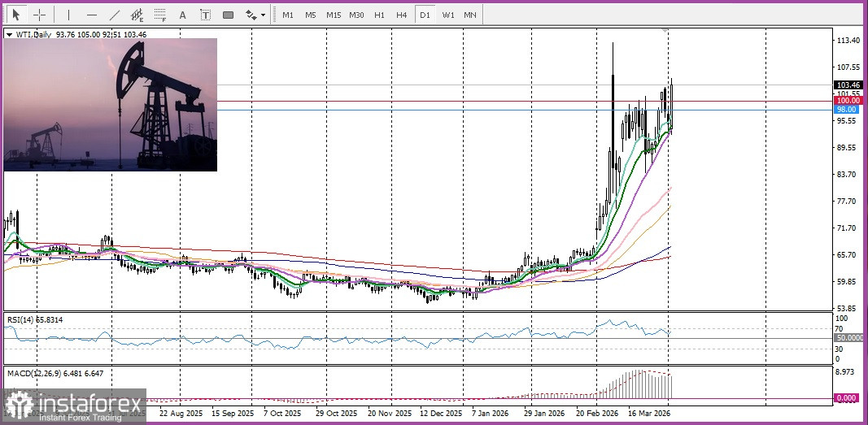
Task: Switch to the M1 timeframe
Action: coord(288,15)
